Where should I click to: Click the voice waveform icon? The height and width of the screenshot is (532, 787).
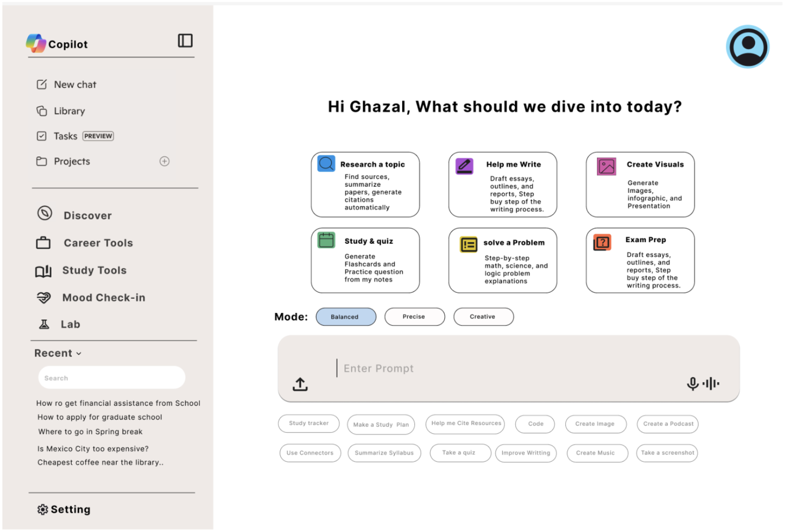point(711,384)
